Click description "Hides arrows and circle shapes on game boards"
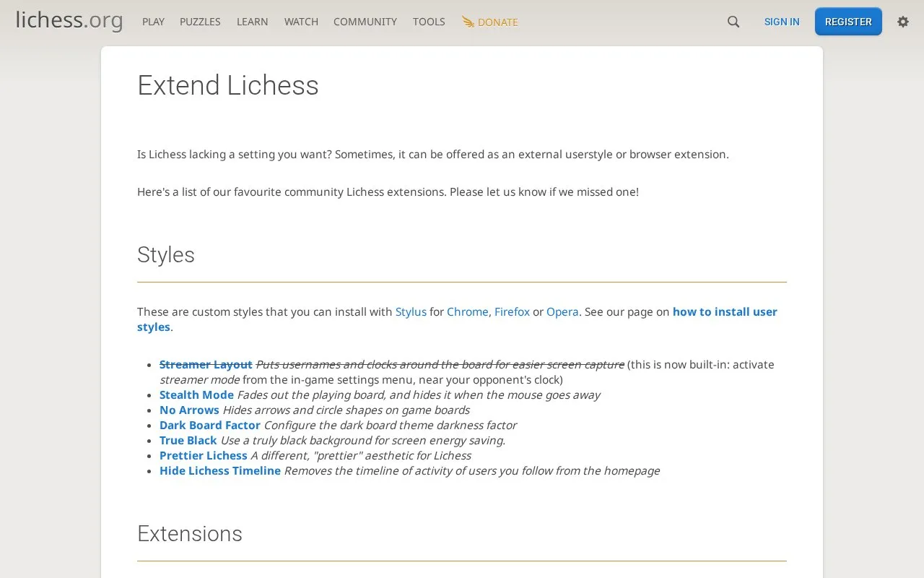Image resolution: width=924 pixels, height=578 pixels. (x=346, y=410)
